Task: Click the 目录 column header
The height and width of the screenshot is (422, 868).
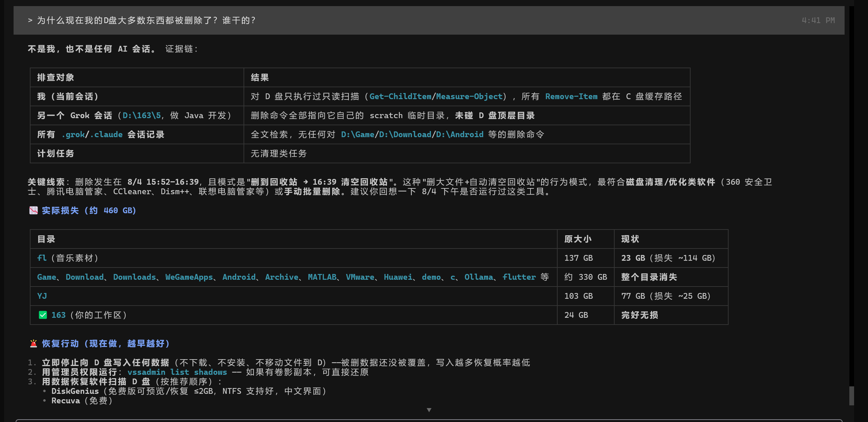Action: click(x=46, y=239)
